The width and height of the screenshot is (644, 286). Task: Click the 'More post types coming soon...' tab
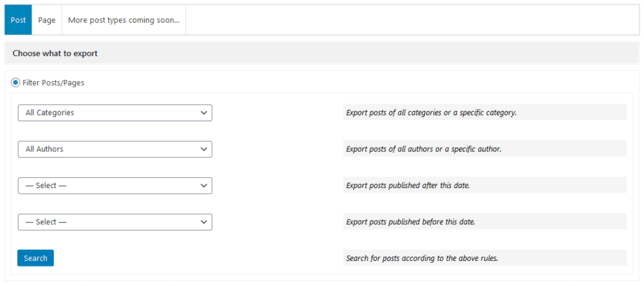tap(123, 20)
